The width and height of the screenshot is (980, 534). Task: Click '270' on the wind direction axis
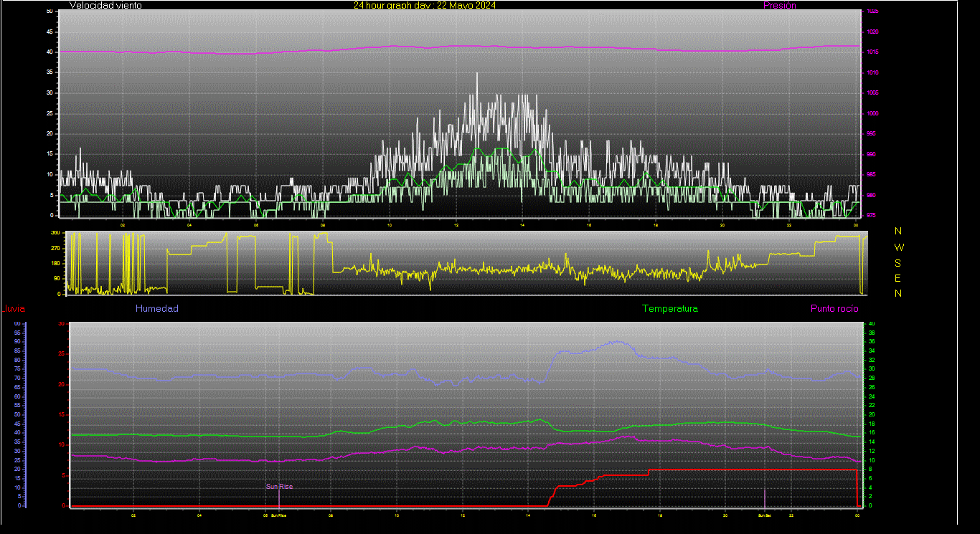tap(55, 248)
